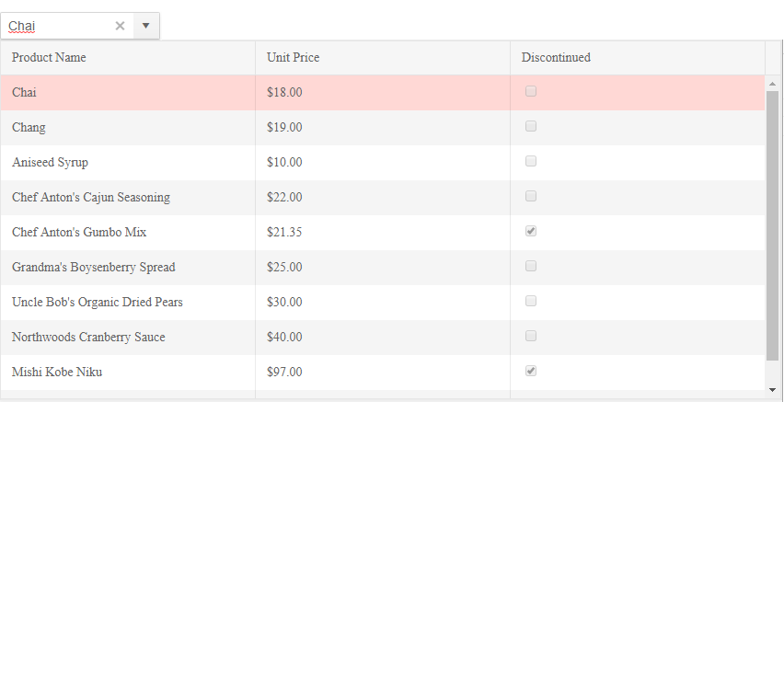Image resolution: width=784 pixels, height=700 pixels.
Task: Toggle Discontinued for Uncle Bob's Organic Dried Pears
Action: coord(531,302)
